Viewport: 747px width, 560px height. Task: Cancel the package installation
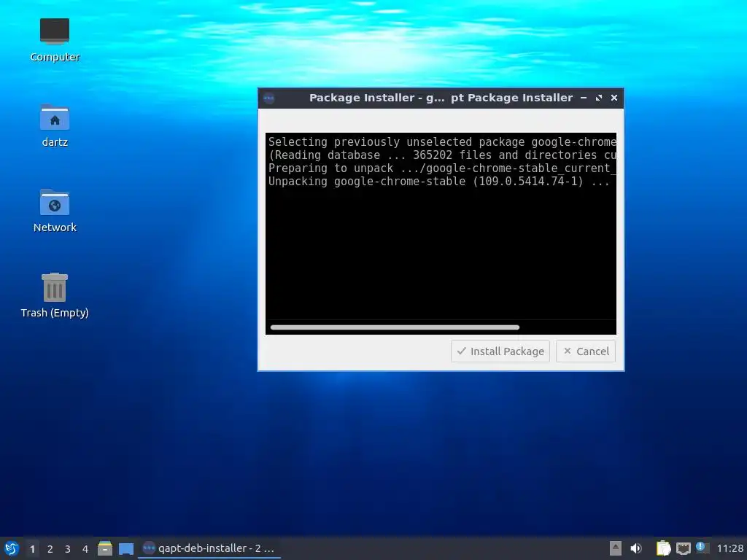[586, 351]
